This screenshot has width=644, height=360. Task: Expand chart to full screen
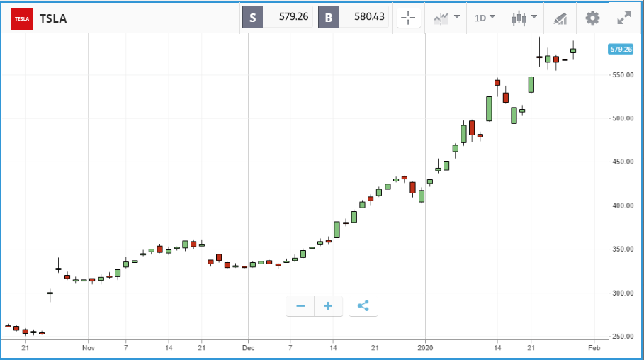624,18
